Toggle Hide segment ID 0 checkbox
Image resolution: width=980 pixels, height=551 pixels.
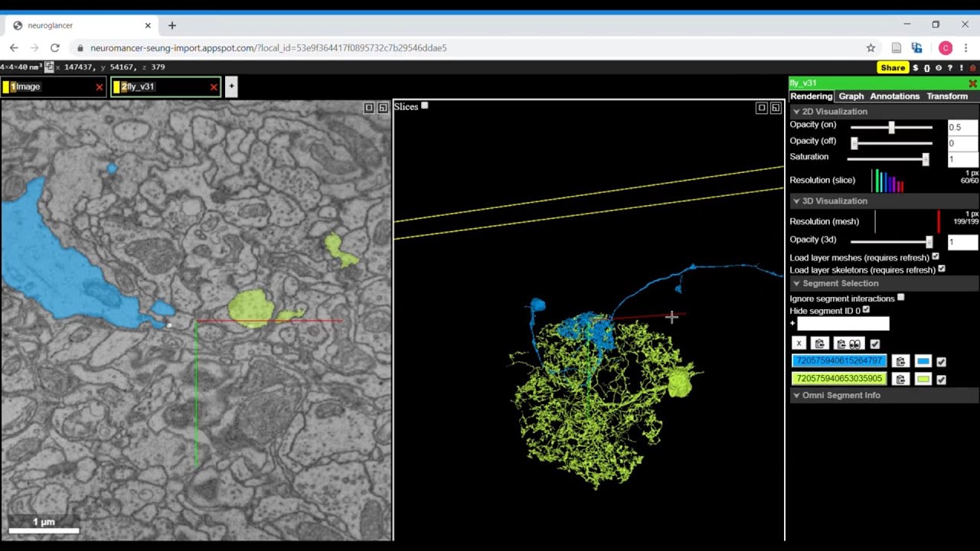[x=866, y=310]
